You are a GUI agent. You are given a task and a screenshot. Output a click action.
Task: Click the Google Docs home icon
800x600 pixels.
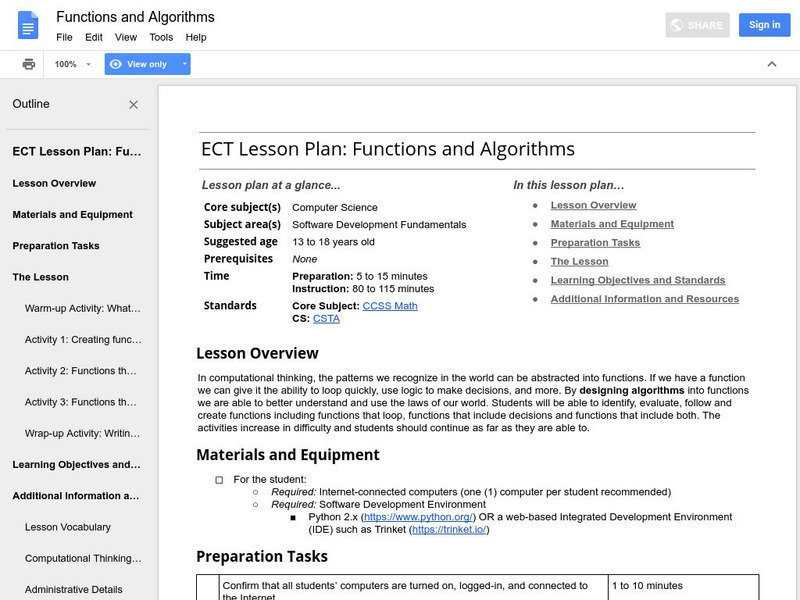click(27, 25)
